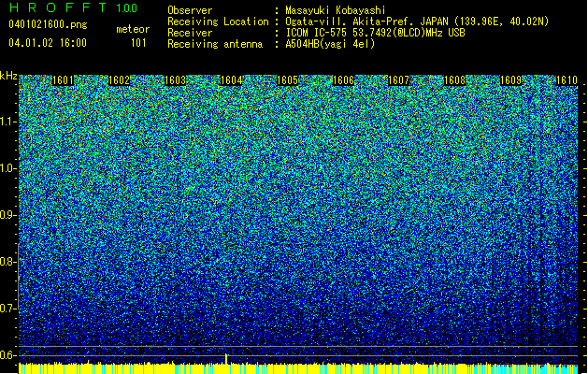Click the 1.0 kHz axis label
588x374 pixels.
[8, 168]
